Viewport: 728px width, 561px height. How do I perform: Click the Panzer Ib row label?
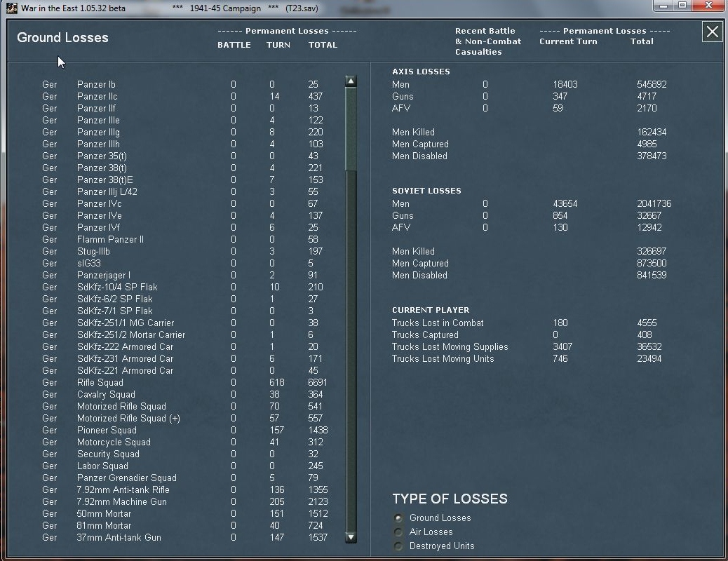point(96,85)
